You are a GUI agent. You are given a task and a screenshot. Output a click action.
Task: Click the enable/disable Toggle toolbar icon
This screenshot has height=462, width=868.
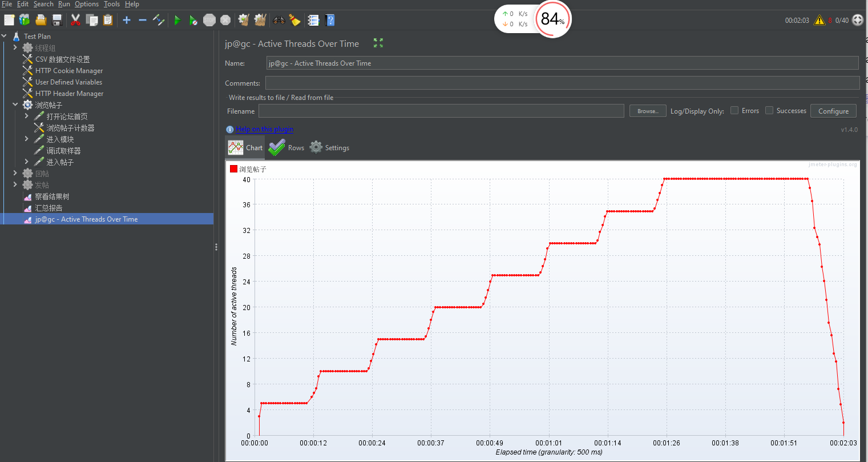(x=159, y=20)
